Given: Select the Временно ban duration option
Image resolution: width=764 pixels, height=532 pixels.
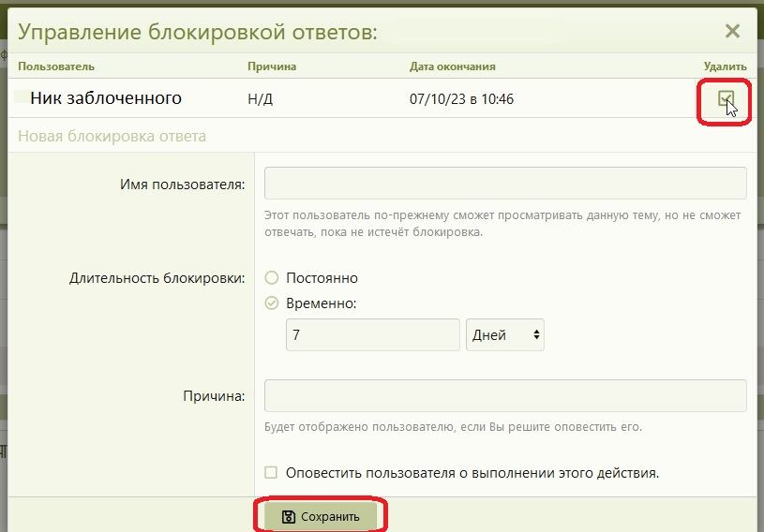Looking at the screenshot, I should click(272, 303).
